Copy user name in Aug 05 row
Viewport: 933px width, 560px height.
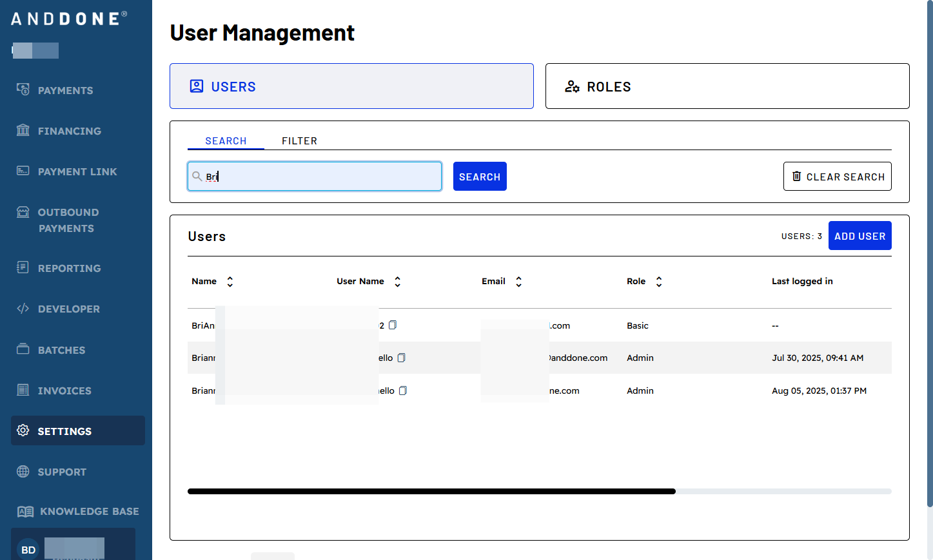(x=403, y=390)
